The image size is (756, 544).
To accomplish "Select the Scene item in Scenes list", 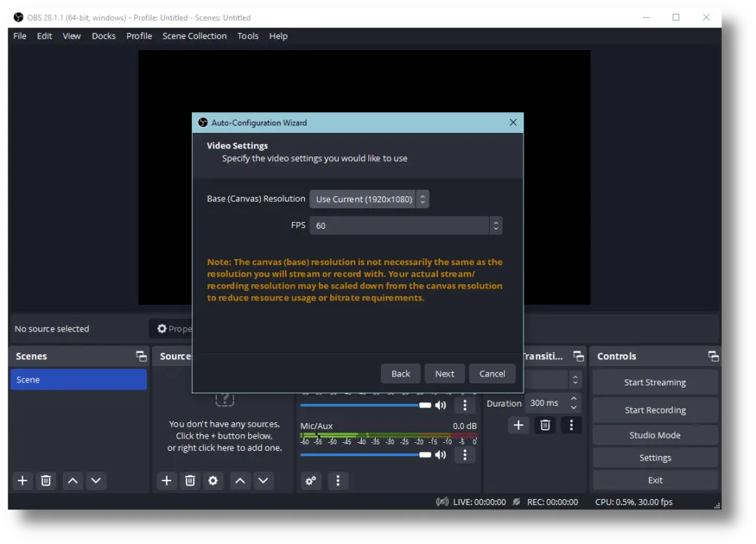I will coord(78,379).
